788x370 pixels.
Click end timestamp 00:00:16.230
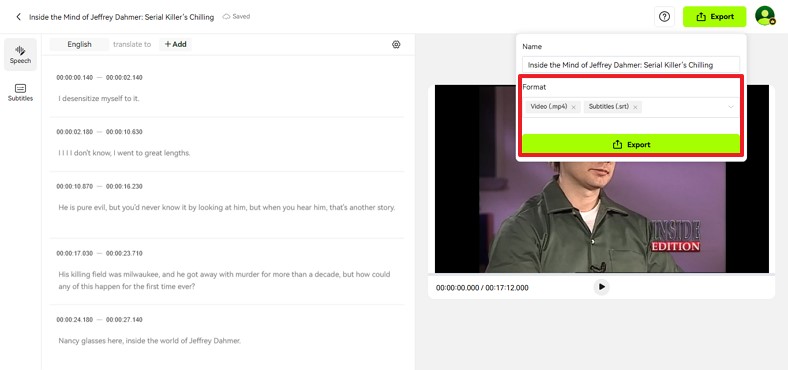point(124,186)
